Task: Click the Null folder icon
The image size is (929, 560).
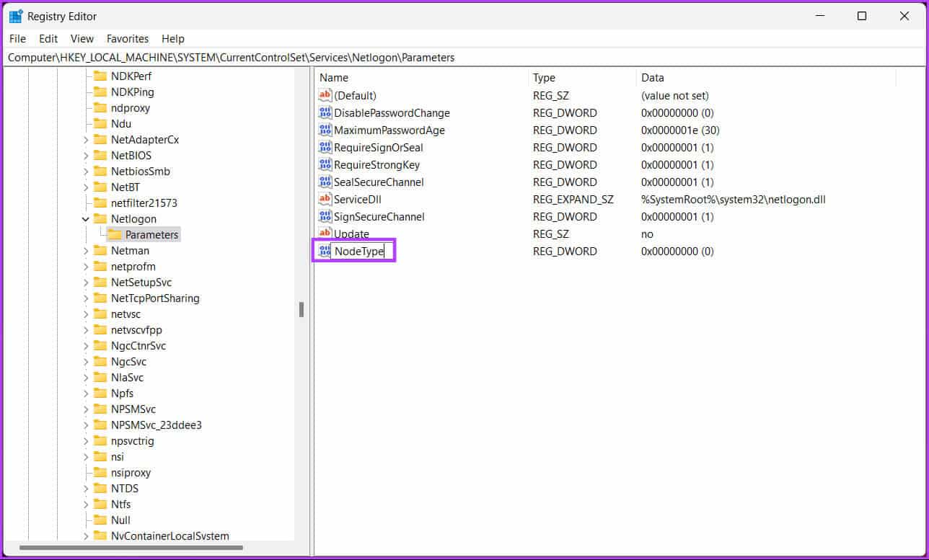Action: coord(100,520)
